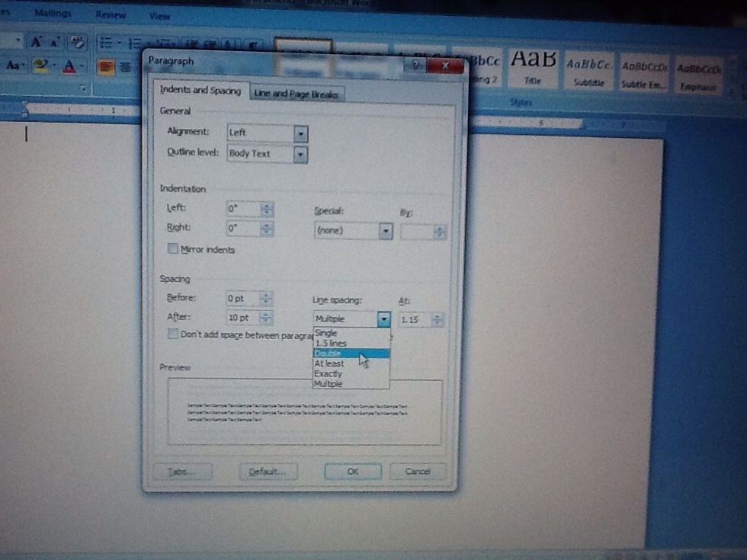Image resolution: width=747 pixels, height=560 pixels.
Task: Click the text highlight color icon
Action: 42,66
